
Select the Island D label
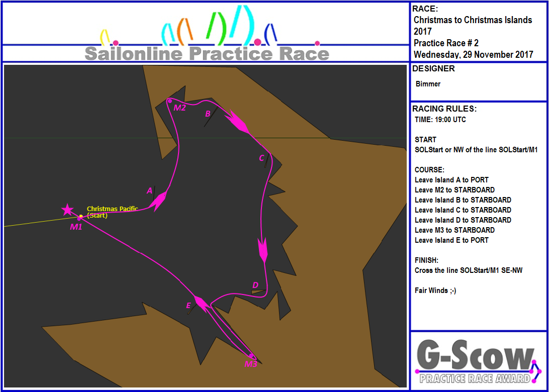click(255, 285)
